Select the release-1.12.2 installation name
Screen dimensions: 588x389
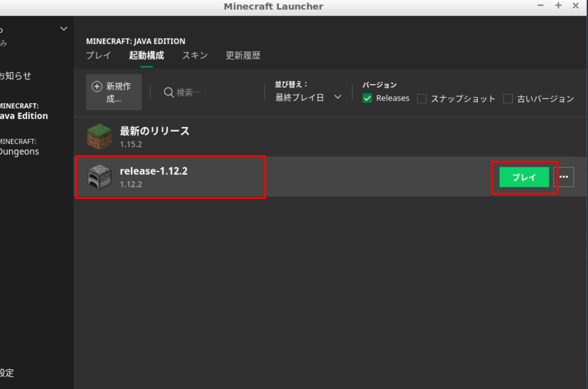click(x=154, y=171)
